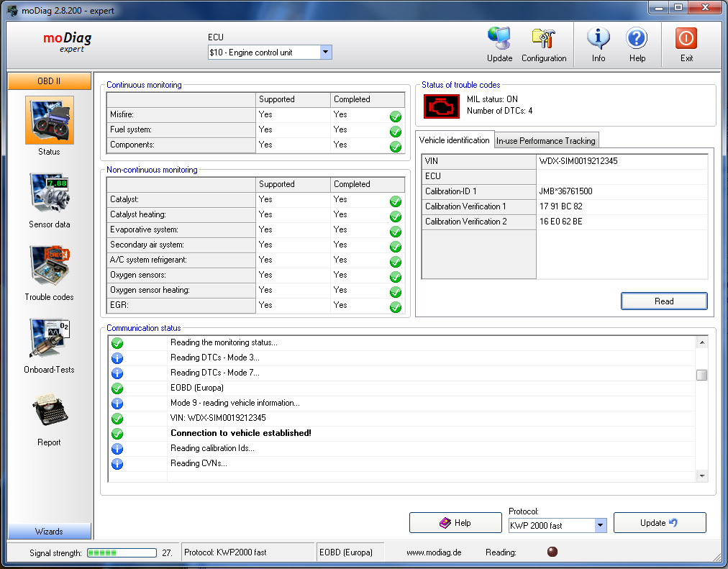The image size is (728, 569).
Task: Switch to In-use Performance Tracking tab
Action: (x=546, y=140)
